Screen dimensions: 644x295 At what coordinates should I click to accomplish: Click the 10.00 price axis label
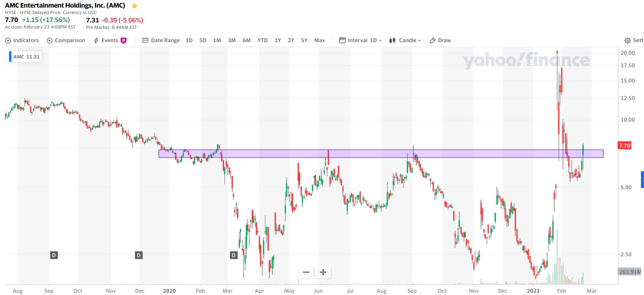(628, 120)
